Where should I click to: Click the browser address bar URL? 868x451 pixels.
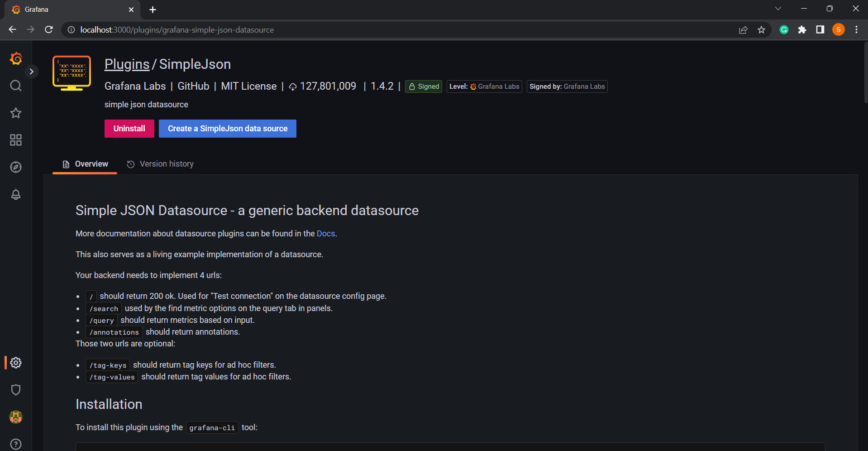coord(176,30)
